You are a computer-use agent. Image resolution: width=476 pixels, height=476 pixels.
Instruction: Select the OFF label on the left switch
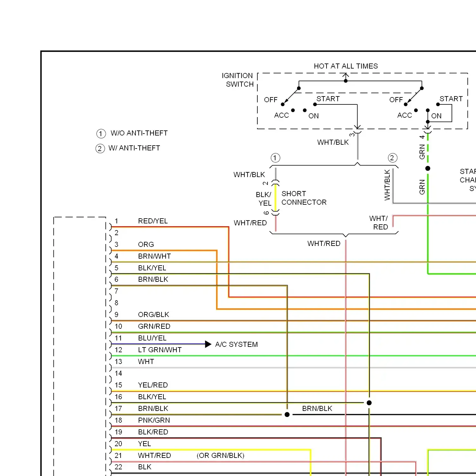click(271, 100)
